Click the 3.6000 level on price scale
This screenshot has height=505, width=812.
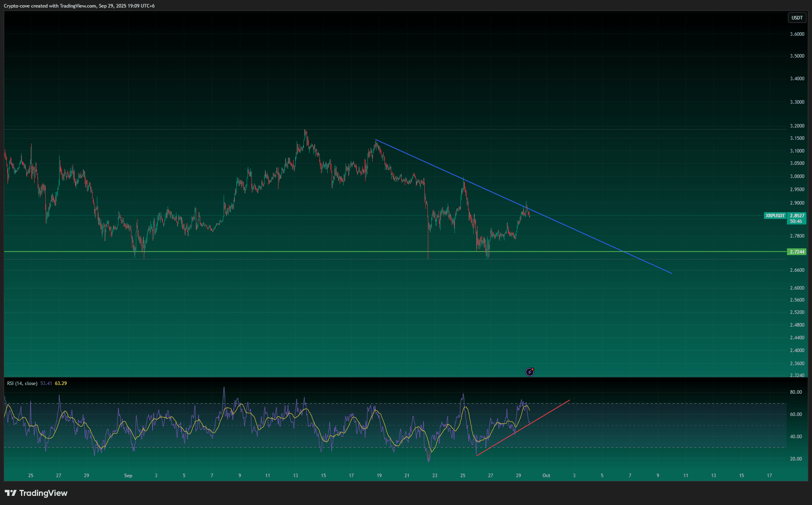[797, 34]
